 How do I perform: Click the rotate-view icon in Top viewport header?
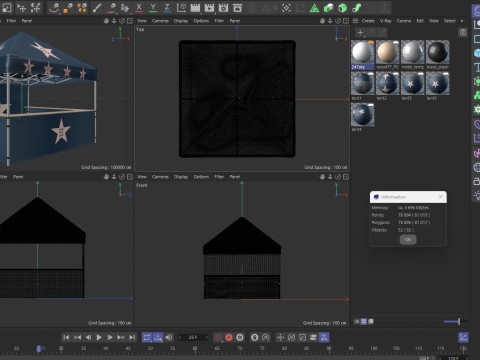point(338,21)
